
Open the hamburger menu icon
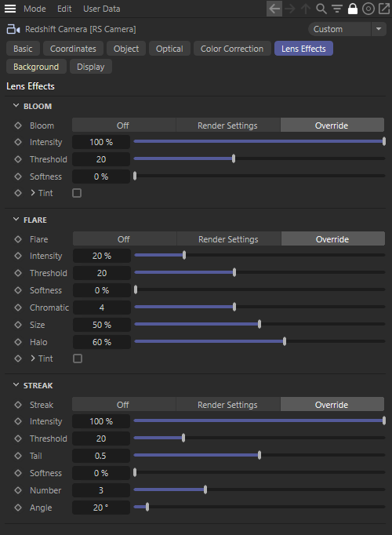coord(10,9)
